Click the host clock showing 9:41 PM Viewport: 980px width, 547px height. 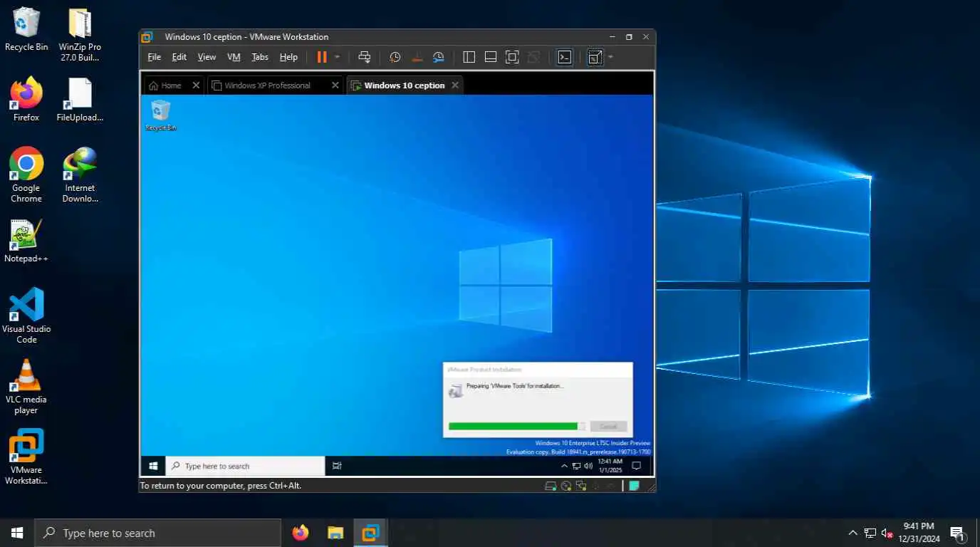pyautogui.click(x=919, y=533)
